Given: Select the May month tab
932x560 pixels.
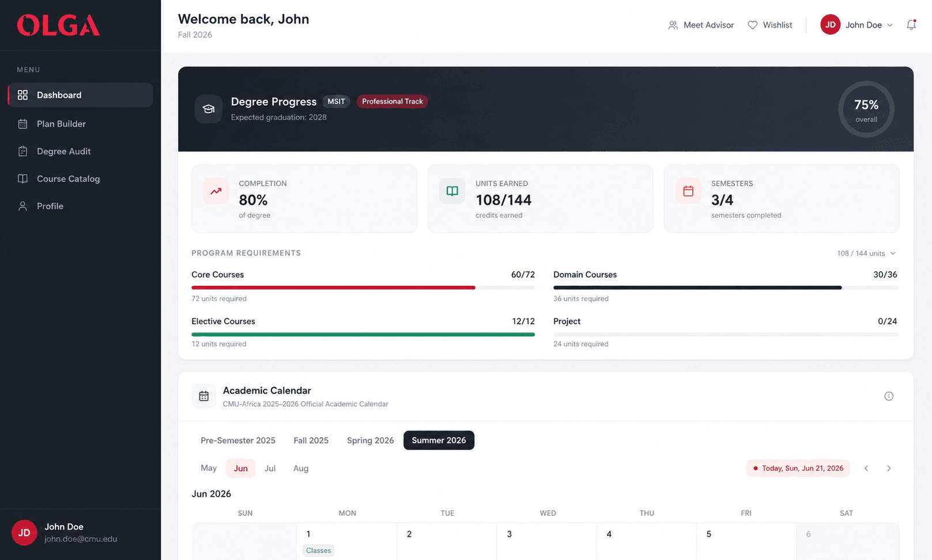Looking at the screenshot, I should [209, 468].
